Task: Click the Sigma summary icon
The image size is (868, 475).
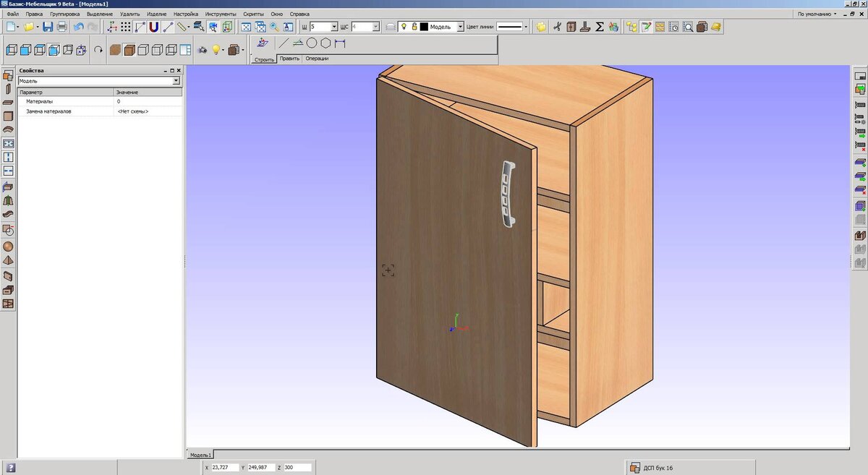Action: (x=599, y=27)
